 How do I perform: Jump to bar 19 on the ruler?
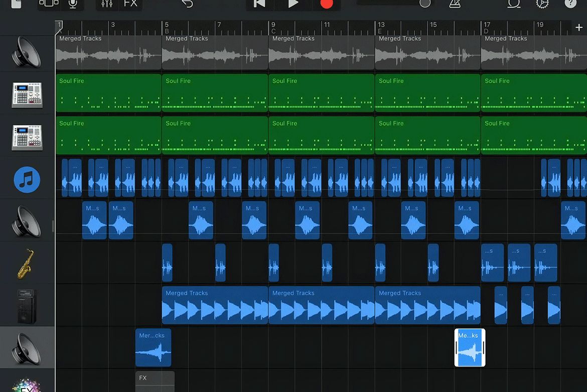(x=540, y=25)
